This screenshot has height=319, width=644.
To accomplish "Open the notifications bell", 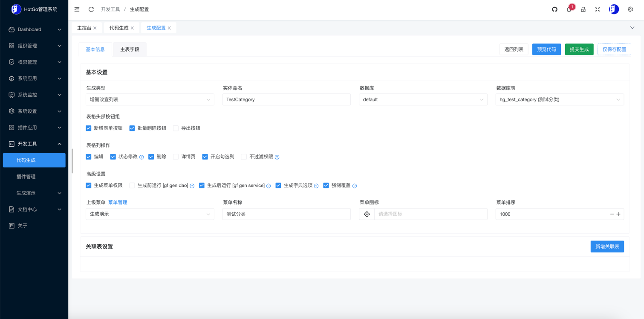I will pos(569,9).
